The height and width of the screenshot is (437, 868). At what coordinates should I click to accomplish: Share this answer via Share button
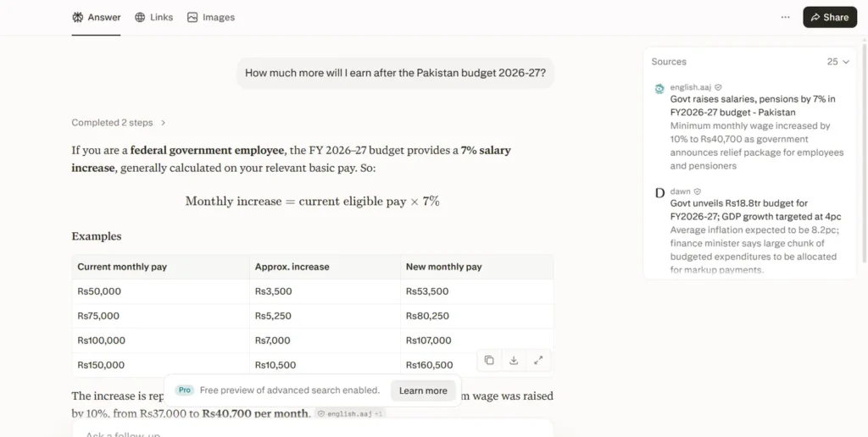click(x=830, y=17)
